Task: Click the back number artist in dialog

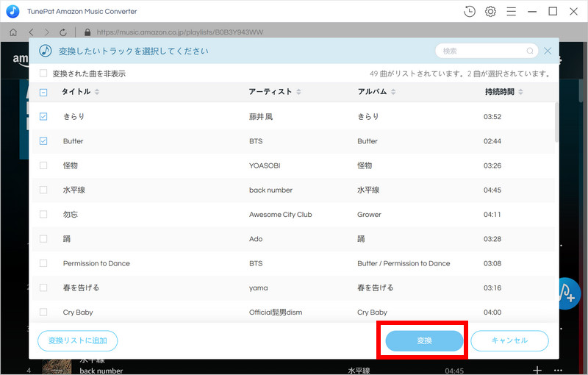Action: click(270, 190)
